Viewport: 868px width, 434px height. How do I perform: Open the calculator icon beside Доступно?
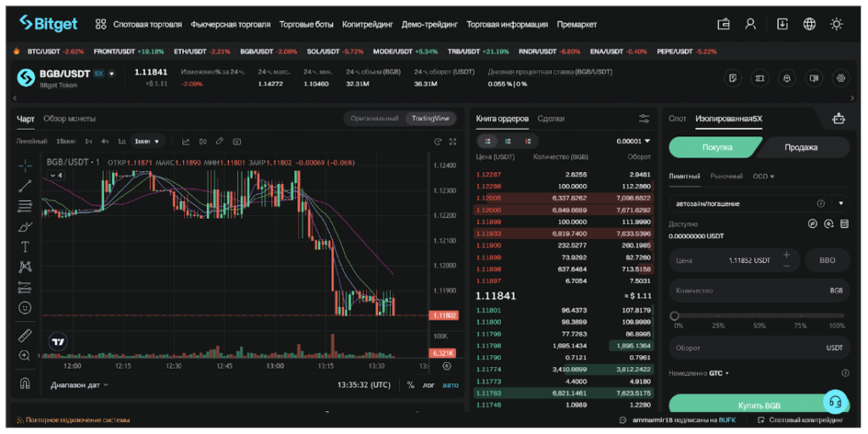coord(844,224)
